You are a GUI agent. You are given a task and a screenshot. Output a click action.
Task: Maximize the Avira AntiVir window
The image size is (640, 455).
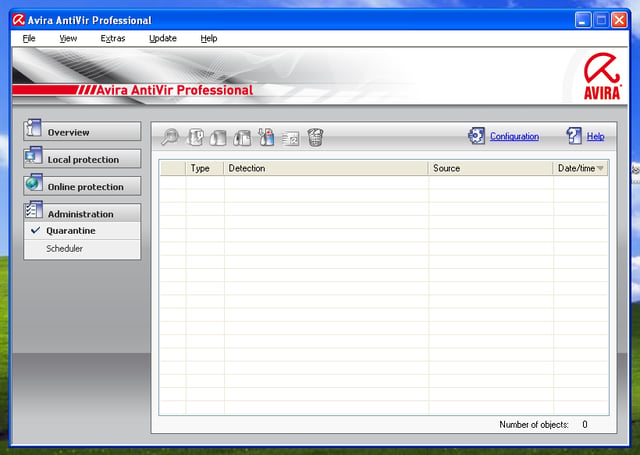[601, 20]
